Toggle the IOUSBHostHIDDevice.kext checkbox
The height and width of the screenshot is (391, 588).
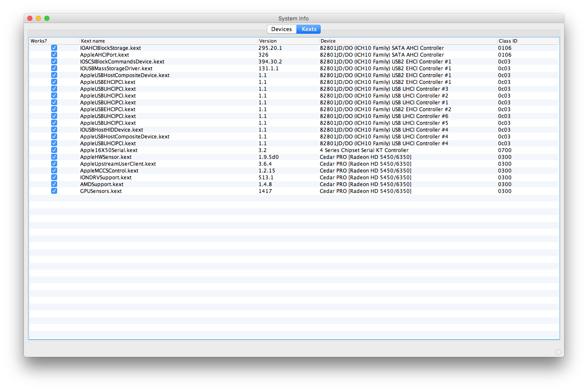pos(54,130)
